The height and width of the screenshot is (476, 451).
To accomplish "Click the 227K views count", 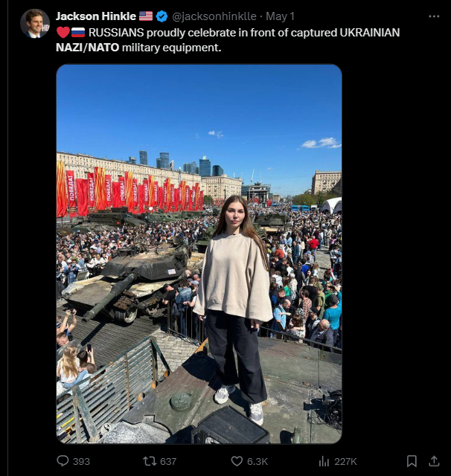I will click(345, 461).
